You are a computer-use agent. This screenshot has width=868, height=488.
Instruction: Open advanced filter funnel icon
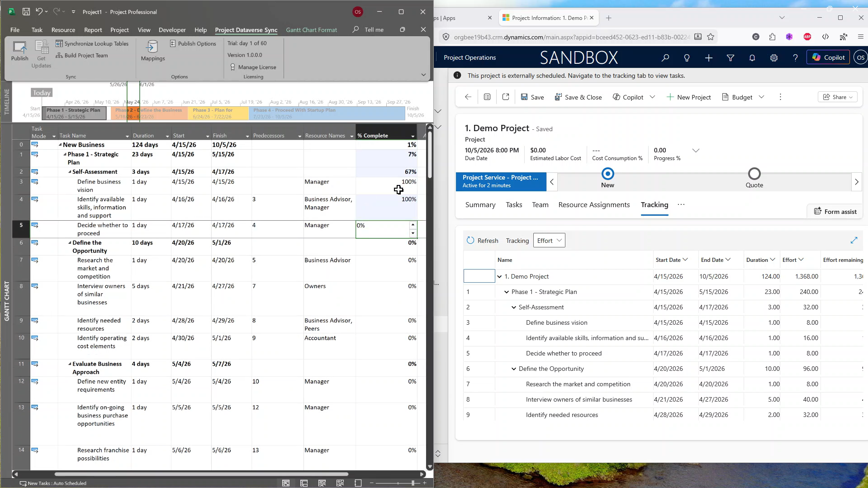730,57
